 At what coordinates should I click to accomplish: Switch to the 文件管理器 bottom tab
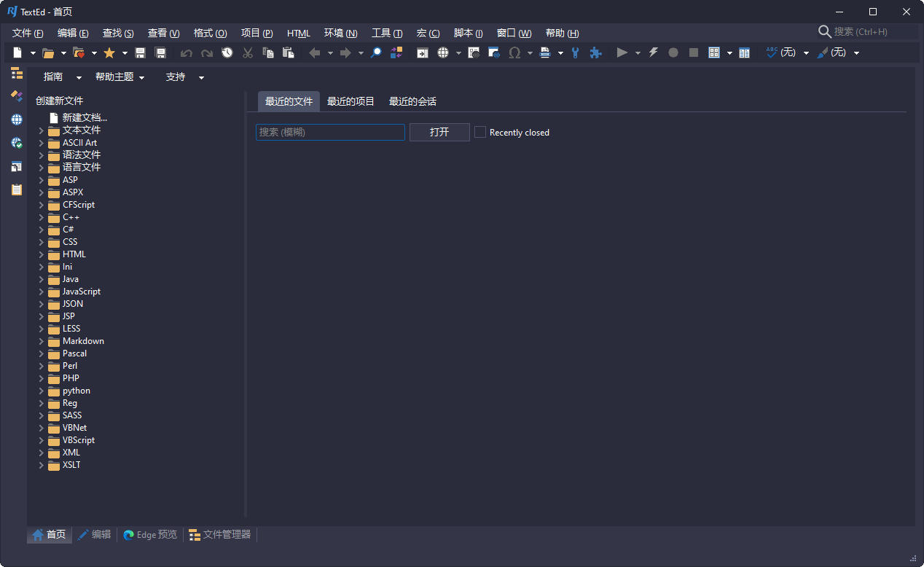(219, 534)
